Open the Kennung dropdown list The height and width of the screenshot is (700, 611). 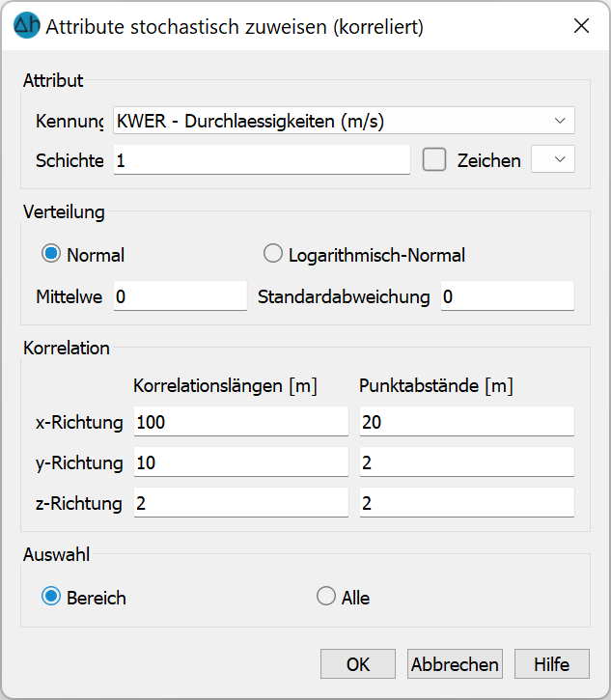point(344,121)
